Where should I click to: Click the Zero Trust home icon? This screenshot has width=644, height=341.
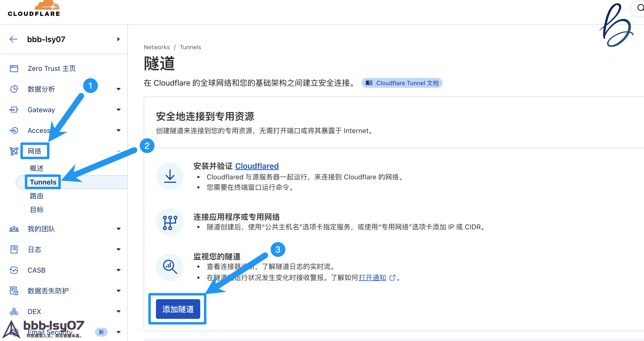click(x=14, y=68)
